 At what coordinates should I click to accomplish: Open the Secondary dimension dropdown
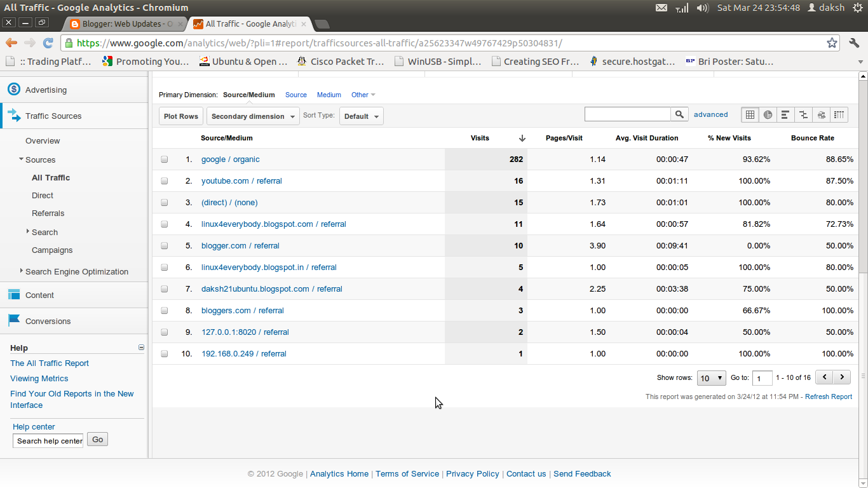tap(252, 116)
